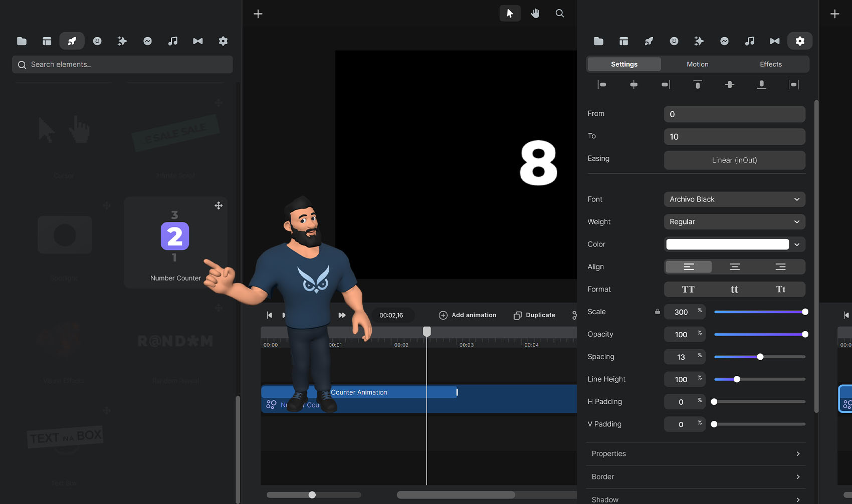Click the magnifier zoom tool

tap(560, 14)
